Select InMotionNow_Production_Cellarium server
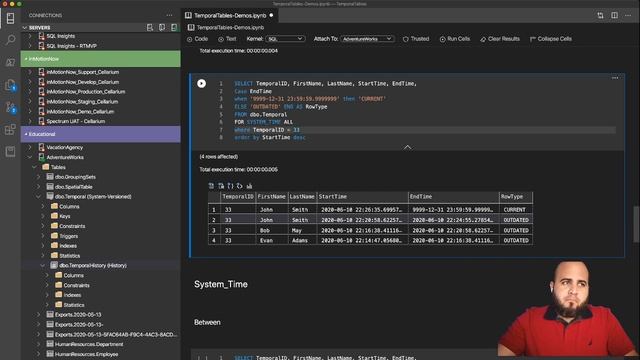 point(86,92)
